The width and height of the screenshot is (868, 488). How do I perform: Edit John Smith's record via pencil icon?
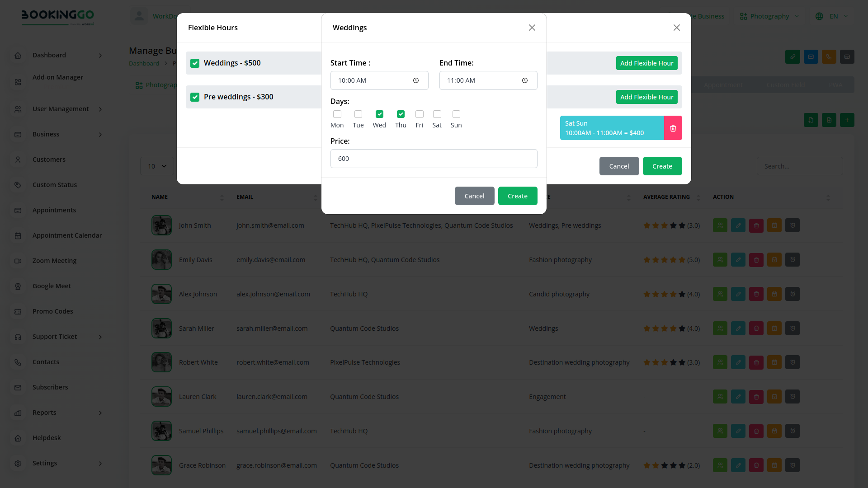coord(738,225)
